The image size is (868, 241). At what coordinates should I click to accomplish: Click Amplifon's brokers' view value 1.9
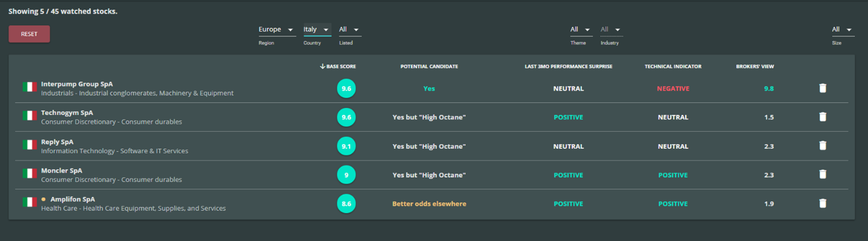[x=769, y=204]
